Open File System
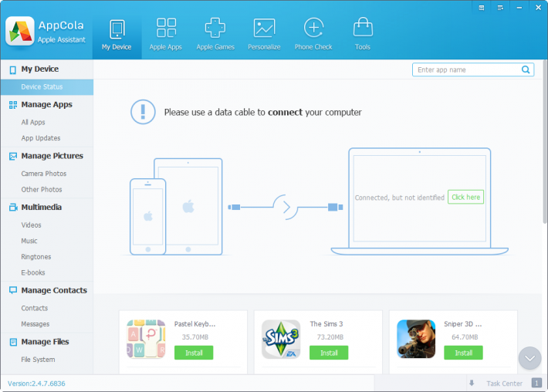This screenshot has width=548, height=392. [38, 360]
